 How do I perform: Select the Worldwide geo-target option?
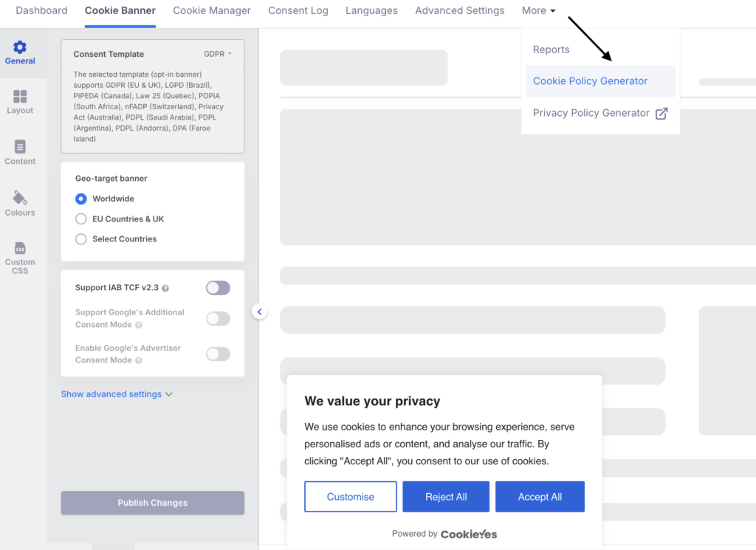pos(81,199)
